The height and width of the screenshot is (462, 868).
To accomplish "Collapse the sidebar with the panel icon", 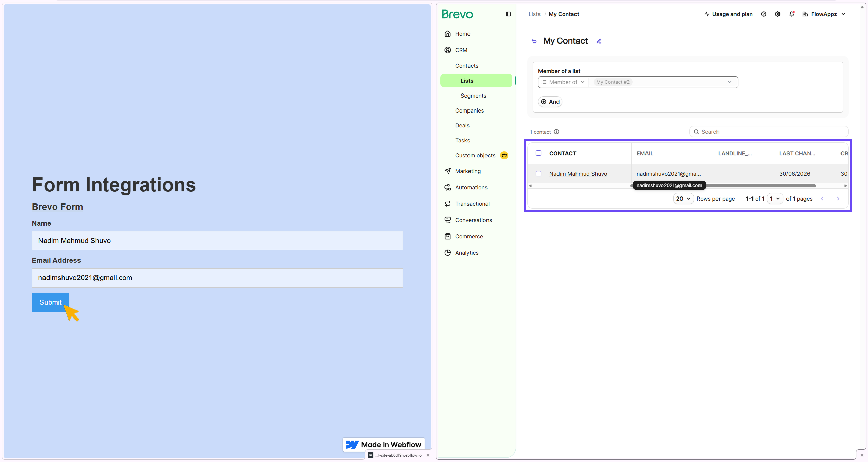I will pyautogui.click(x=508, y=14).
